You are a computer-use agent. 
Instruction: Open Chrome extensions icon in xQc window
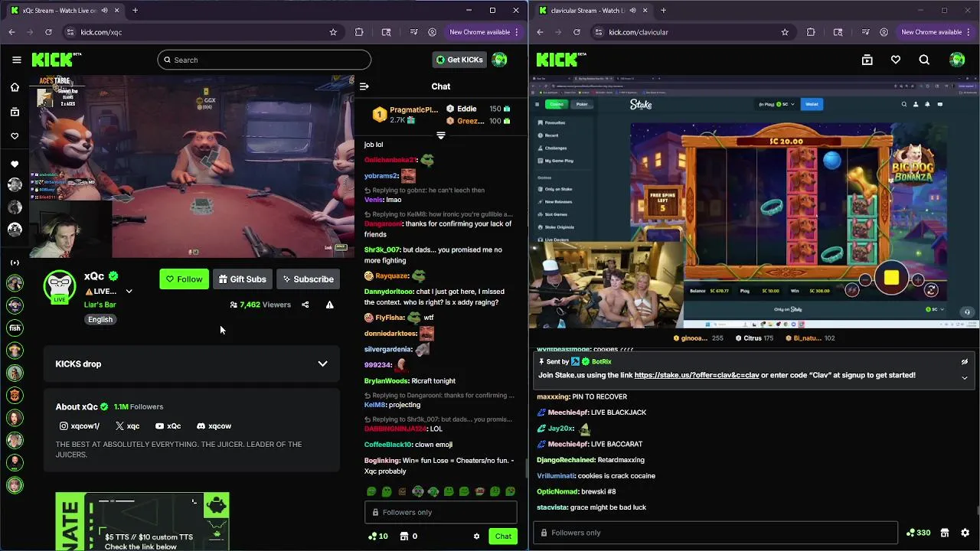[359, 32]
